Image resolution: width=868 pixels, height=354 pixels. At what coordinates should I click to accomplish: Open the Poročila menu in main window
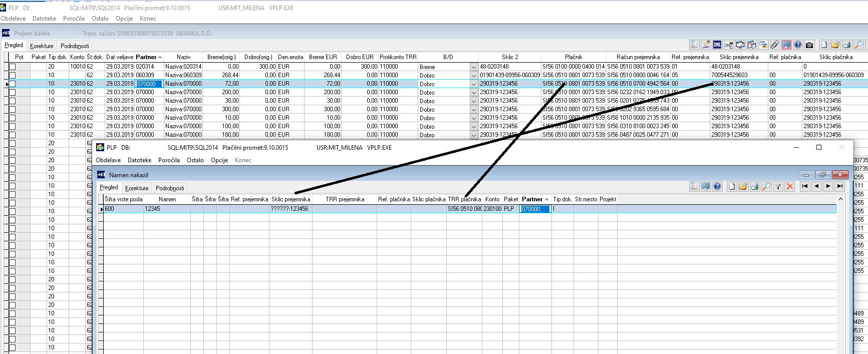point(74,19)
